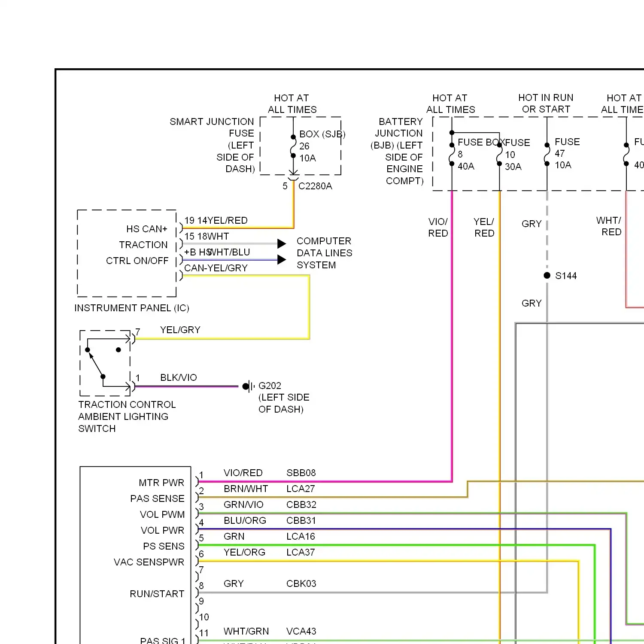Select the BOX (SJB) fuse 26 label
This screenshot has height=644, width=644.
click(x=322, y=146)
